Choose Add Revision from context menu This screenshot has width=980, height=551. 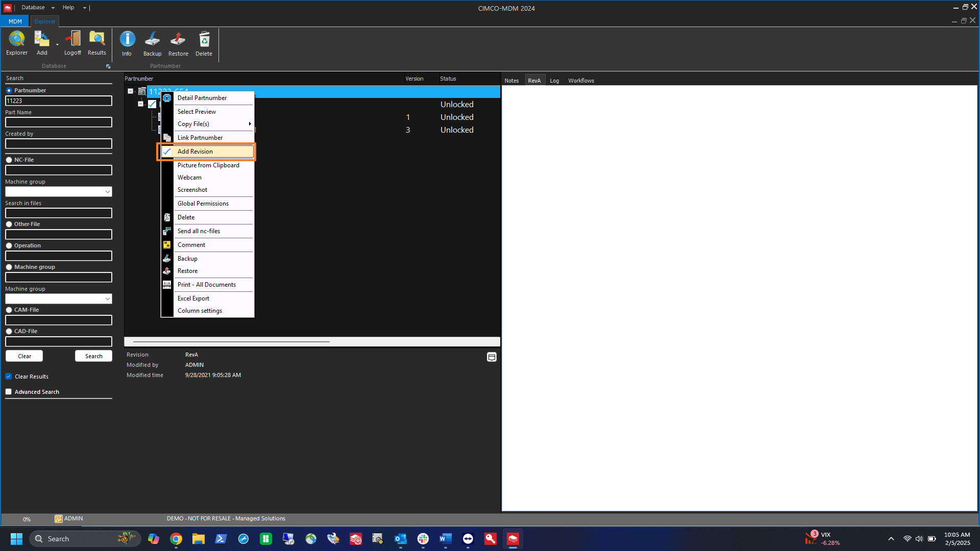click(207, 152)
